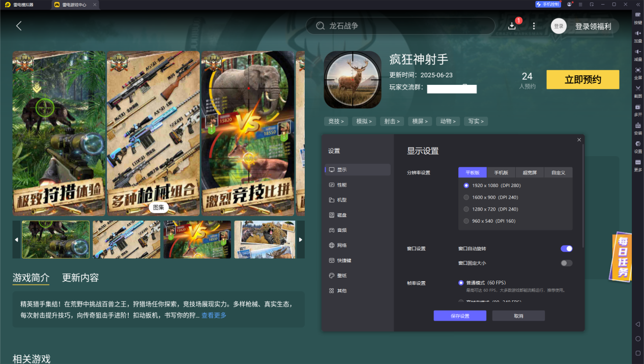Open the three-dot more options menu
Image resolution: width=644 pixels, height=364 pixels.
click(x=534, y=26)
